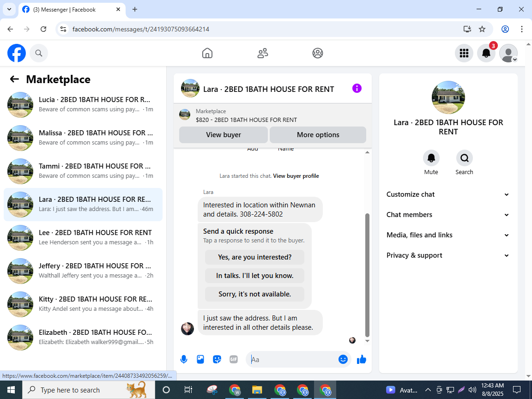
Task: Open the Windows Start menu
Action: coord(11,390)
